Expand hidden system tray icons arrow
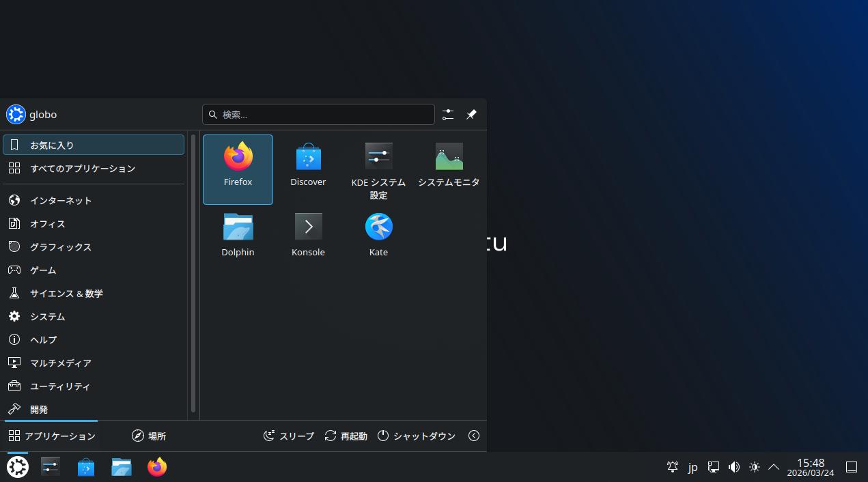Viewport: 868px width, 482px height. (x=774, y=467)
